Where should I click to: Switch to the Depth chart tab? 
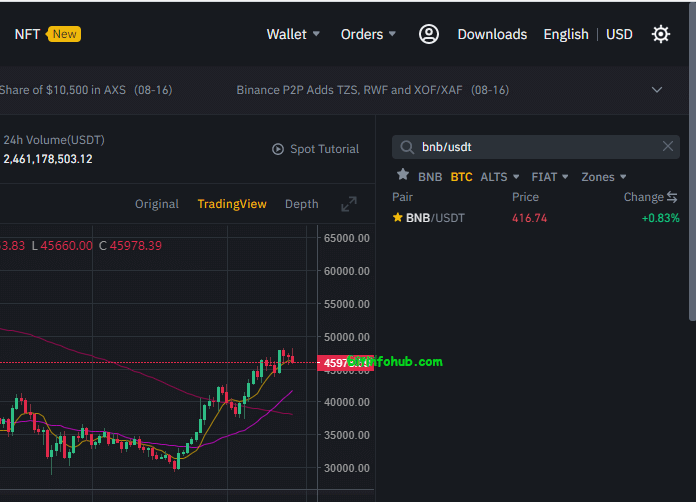coord(301,204)
